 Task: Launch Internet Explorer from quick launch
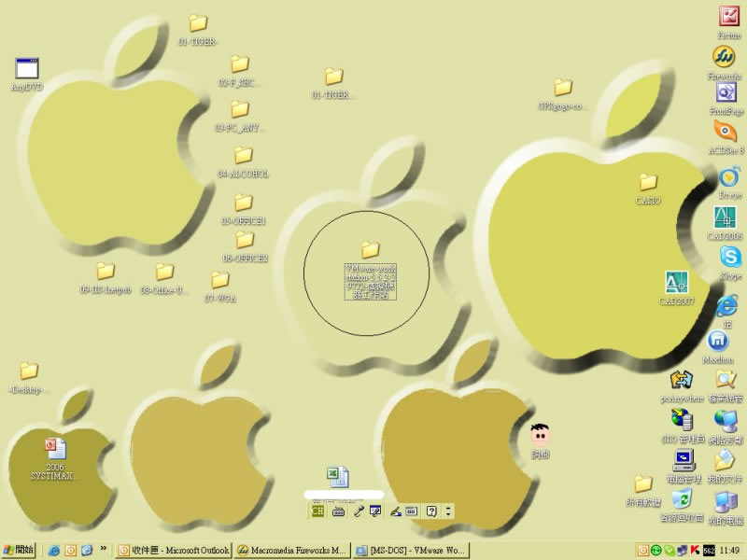click(x=54, y=551)
